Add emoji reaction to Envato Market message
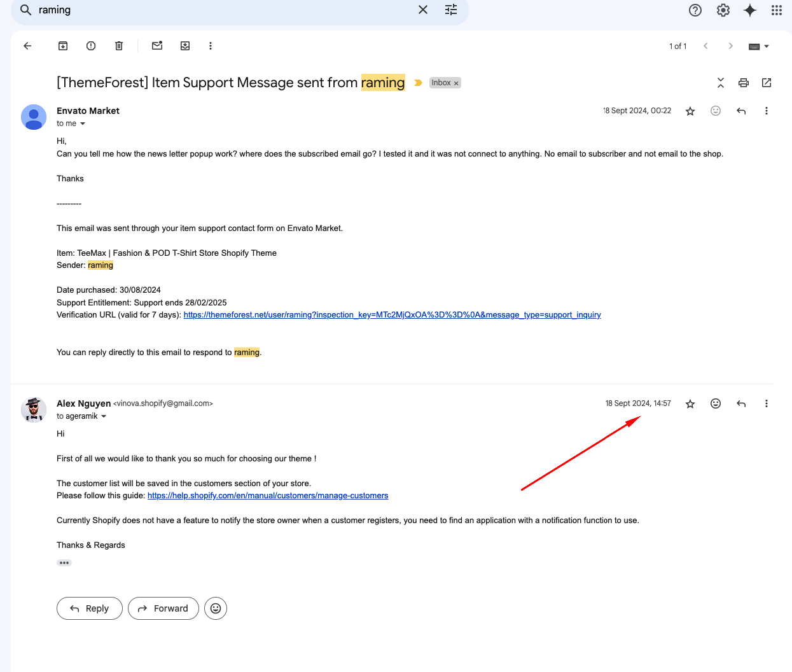The image size is (792, 672). (x=716, y=111)
